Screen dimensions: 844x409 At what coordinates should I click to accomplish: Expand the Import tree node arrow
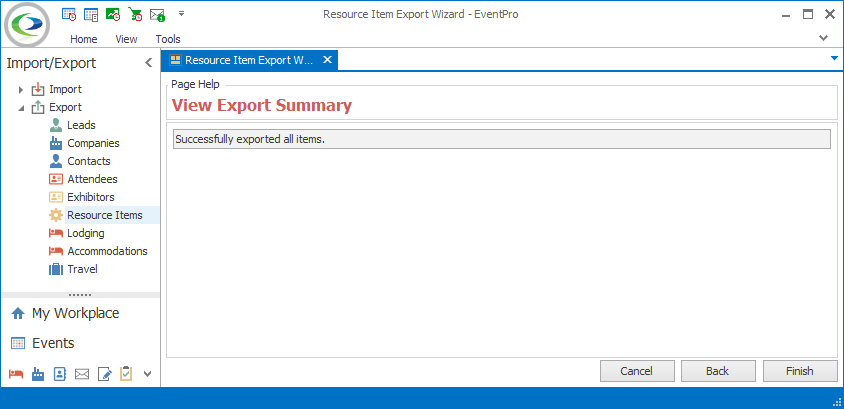[21, 89]
